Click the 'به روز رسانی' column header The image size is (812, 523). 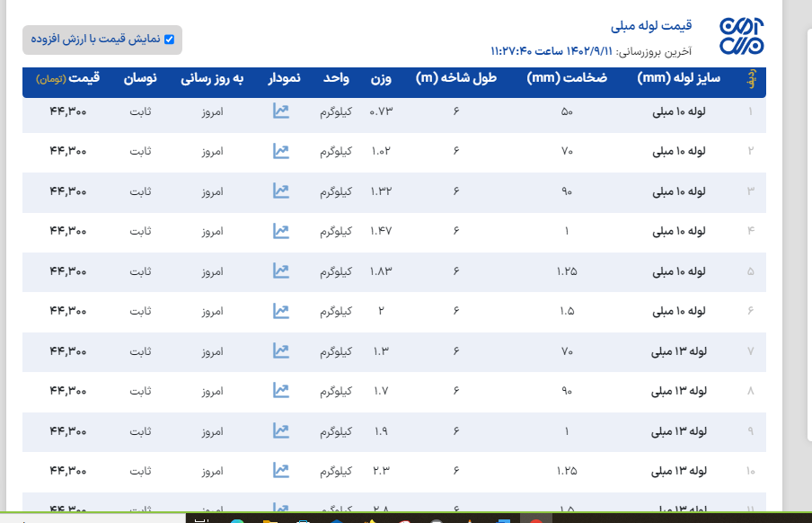(x=212, y=79)
